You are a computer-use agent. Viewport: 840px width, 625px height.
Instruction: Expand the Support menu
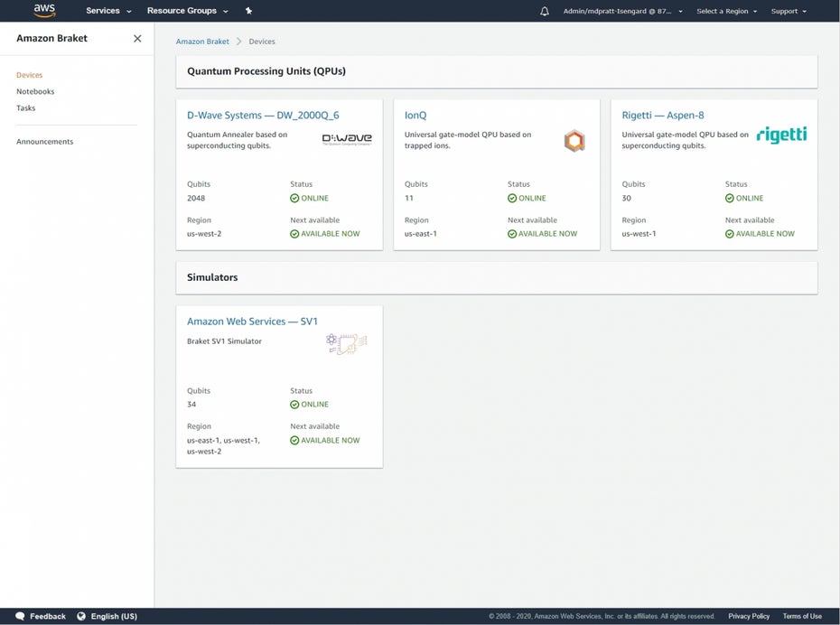click(788, 11)
